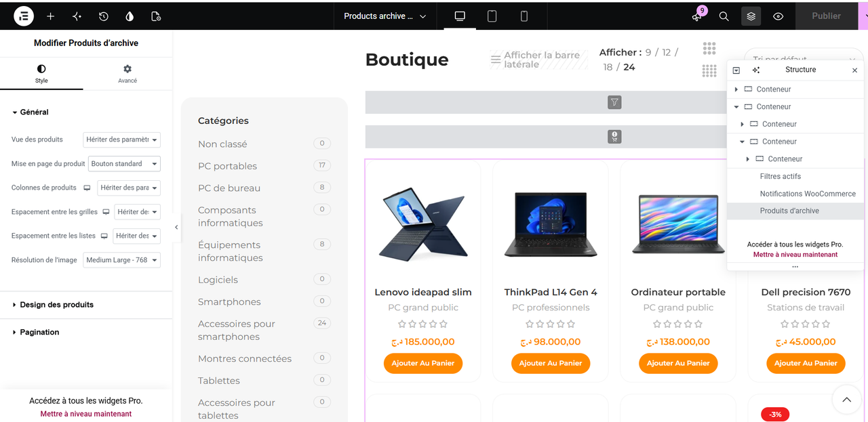Open the finder search icon
Screen dimensions: 868x422
(724, 16)
